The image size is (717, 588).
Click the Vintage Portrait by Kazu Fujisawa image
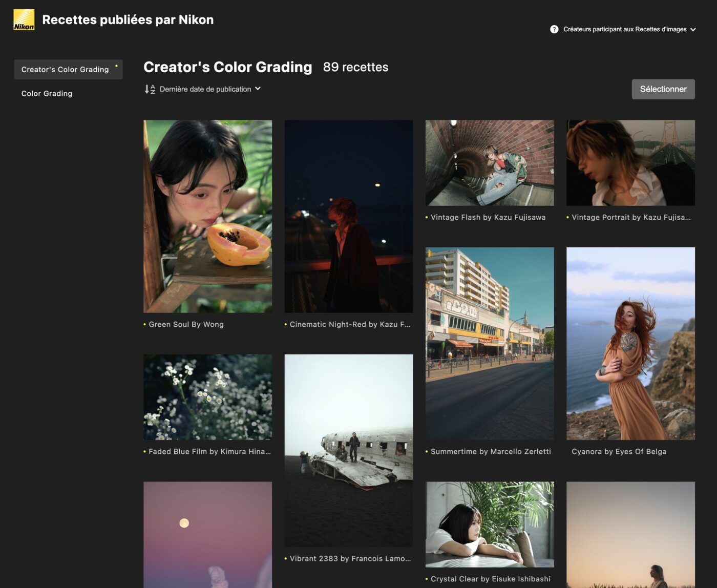coord(630,163)
